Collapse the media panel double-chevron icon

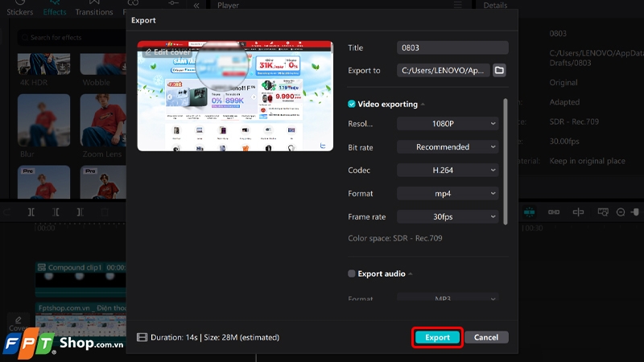point(196,6)
